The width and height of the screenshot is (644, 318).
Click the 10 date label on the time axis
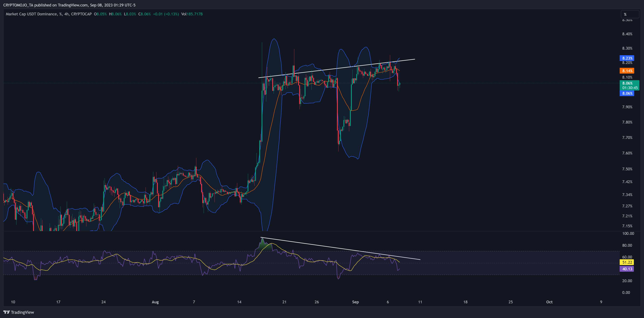(x=13, y=302)
